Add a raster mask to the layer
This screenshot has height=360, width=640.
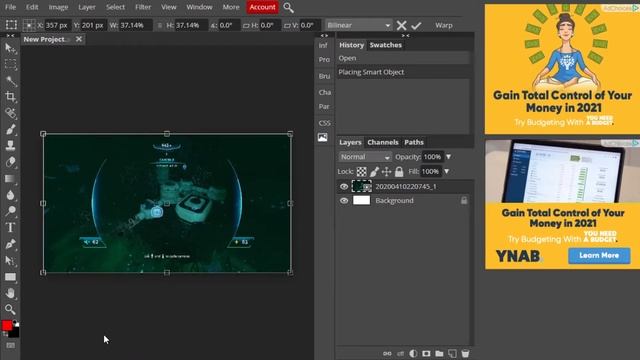coord(426,353)
